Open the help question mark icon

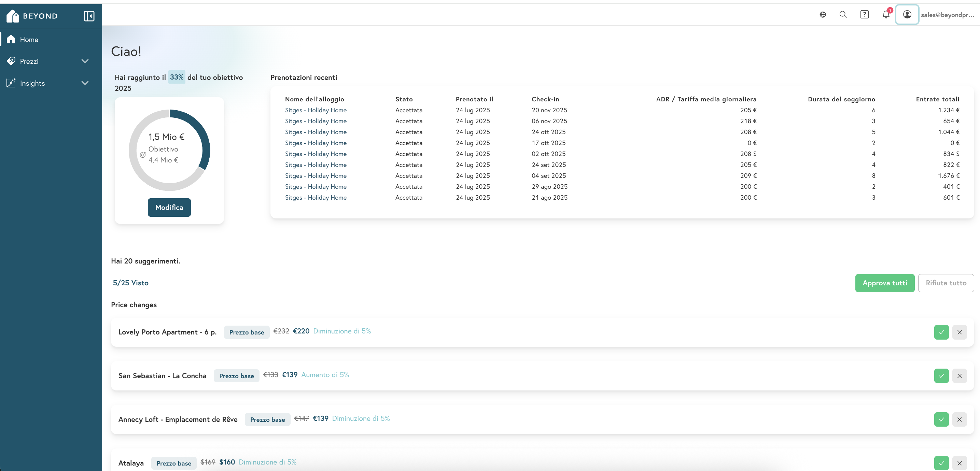864,14
